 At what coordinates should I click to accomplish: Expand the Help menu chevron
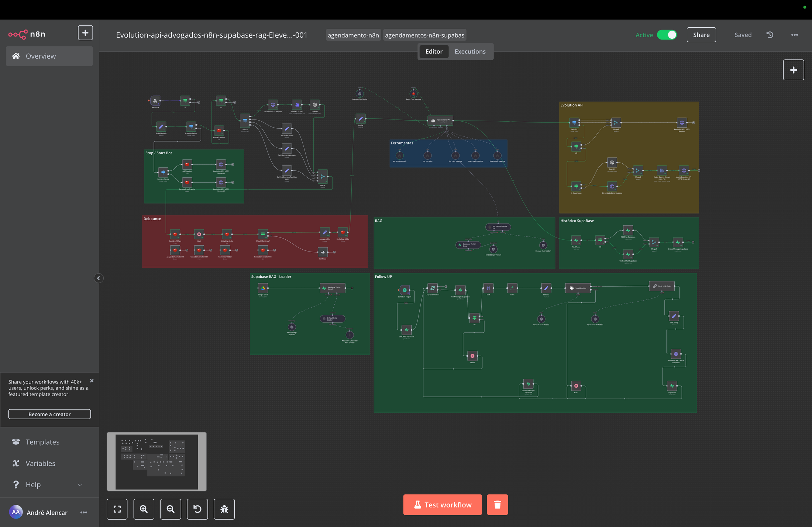click(x=80, y=485)
